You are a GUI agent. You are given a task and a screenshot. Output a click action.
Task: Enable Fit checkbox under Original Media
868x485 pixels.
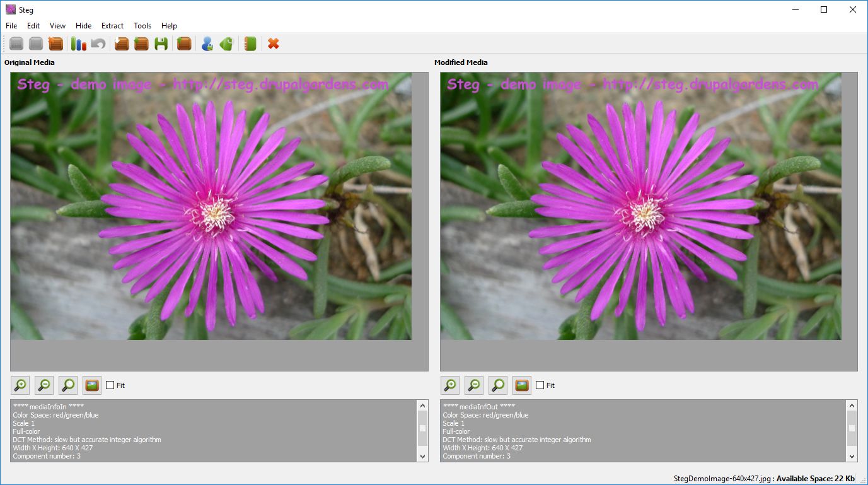[110, 385]
